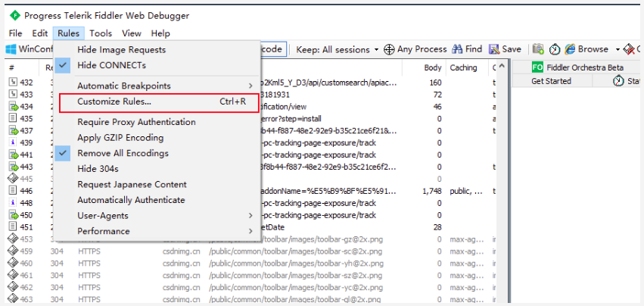Click the Browse Internet Explorer icon
This screenshot has width=644, height=306.
570,49
